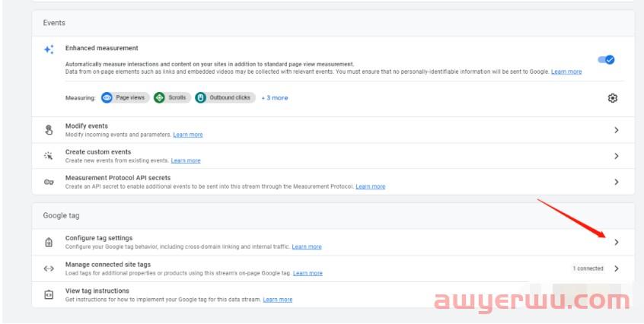Click the Manage connected site tags icon
644x324 pixels.
(x=49, y=268)
